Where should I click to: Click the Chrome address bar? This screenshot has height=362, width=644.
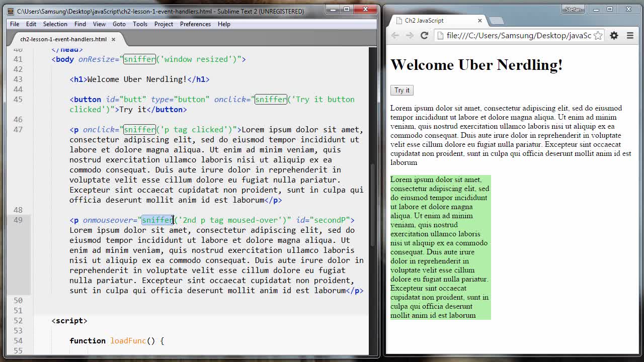point(518,35)
